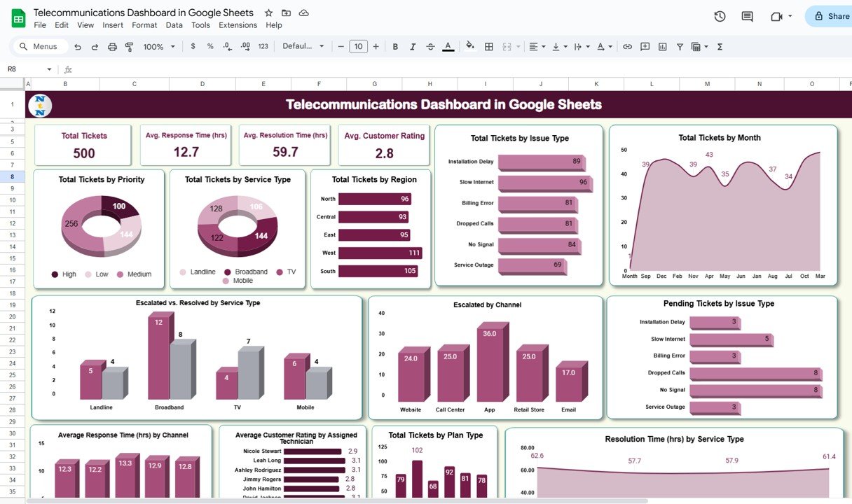
Task: Open the filter views dropdown
Action: pos(699,47)
